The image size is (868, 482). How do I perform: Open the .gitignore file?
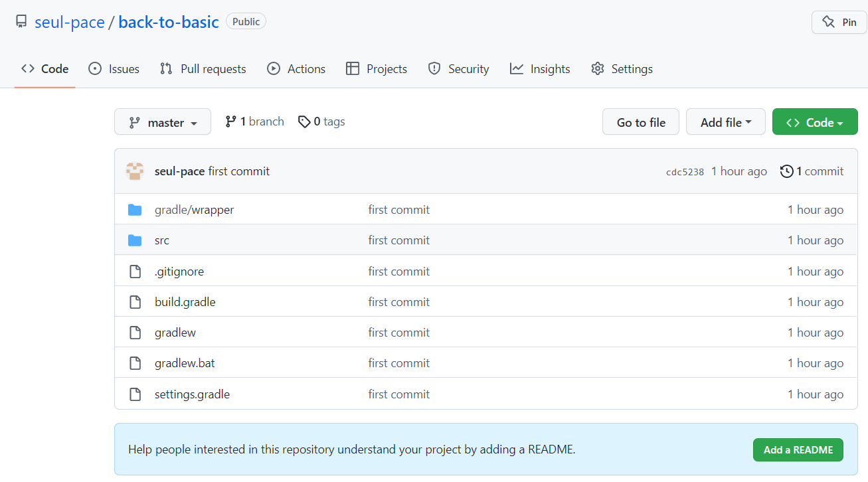(x=179, y=272)
